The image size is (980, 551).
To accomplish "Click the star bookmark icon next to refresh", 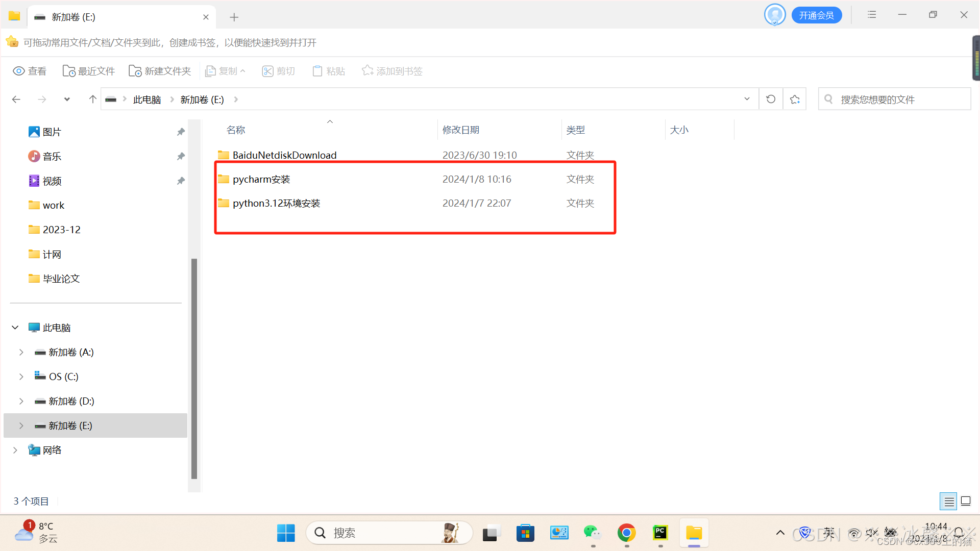I will pyautogui.click(x=795, y=99).
